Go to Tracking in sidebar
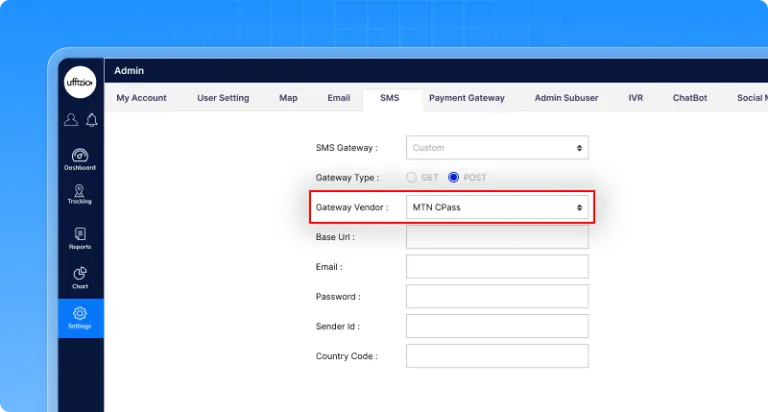The image size is (768, 412). (x=80, y=194)
